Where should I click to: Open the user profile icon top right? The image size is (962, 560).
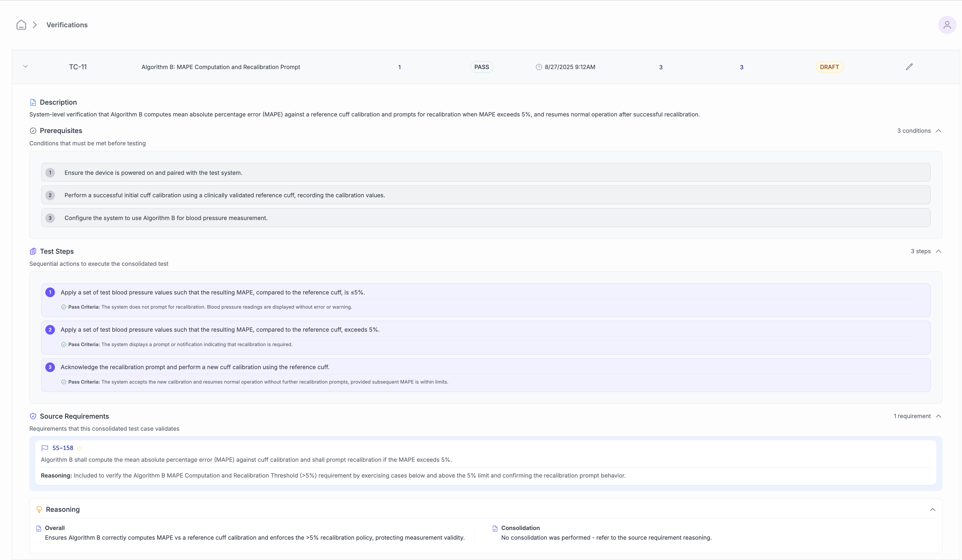[947, 24]
